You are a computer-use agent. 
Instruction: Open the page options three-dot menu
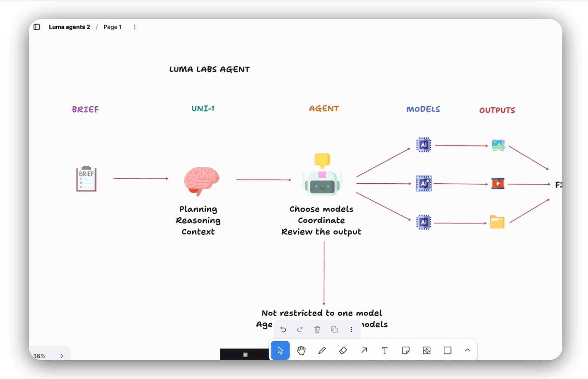click(134, 27)
